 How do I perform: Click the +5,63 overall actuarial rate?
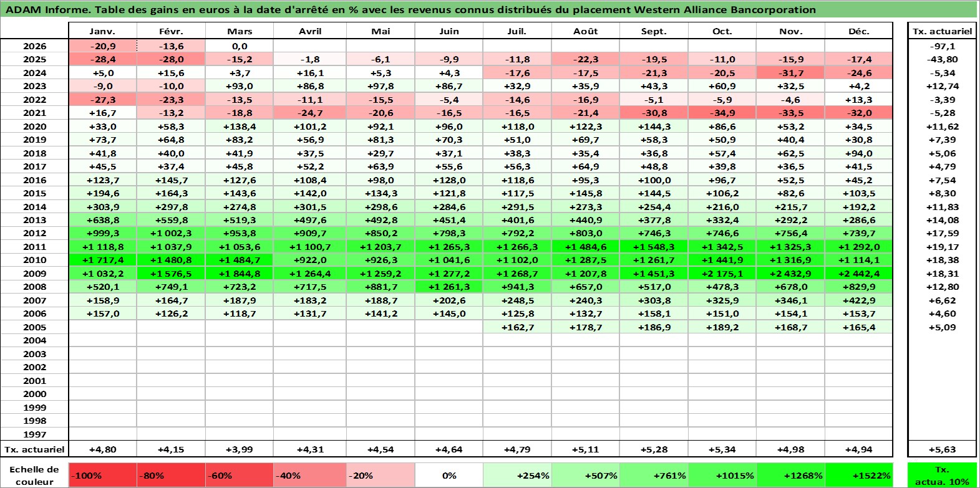click(942, 449)
